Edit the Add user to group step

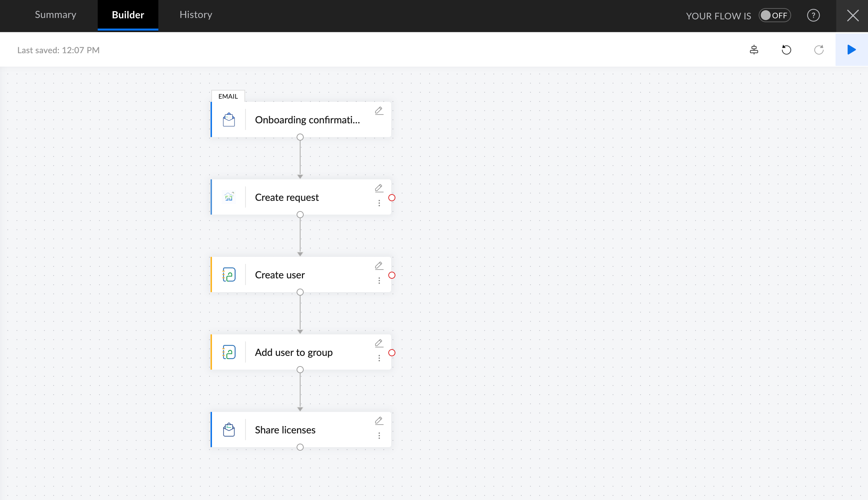click(379, 343)
